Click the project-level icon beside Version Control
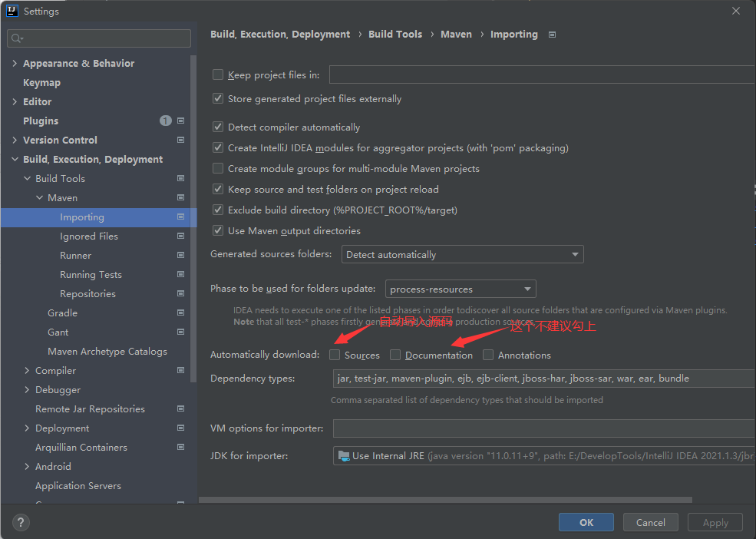This screenshot has height=539, width=756. point(181,140)
